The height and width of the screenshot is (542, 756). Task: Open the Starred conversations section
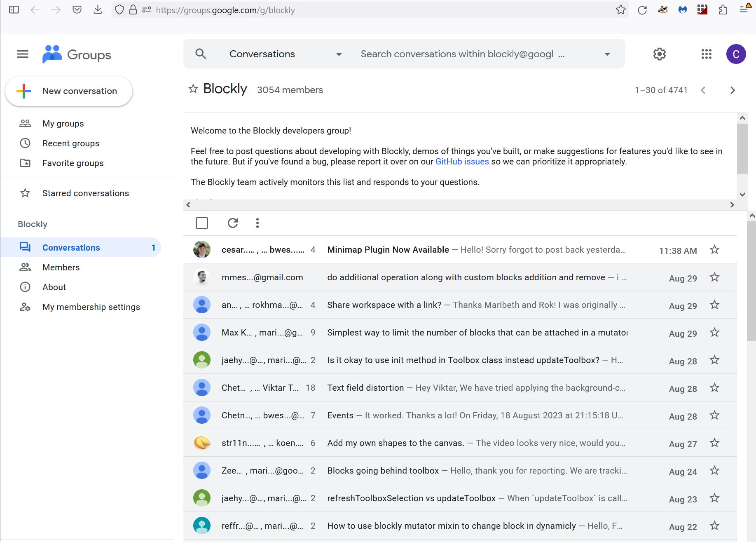[x=85, y=193]
